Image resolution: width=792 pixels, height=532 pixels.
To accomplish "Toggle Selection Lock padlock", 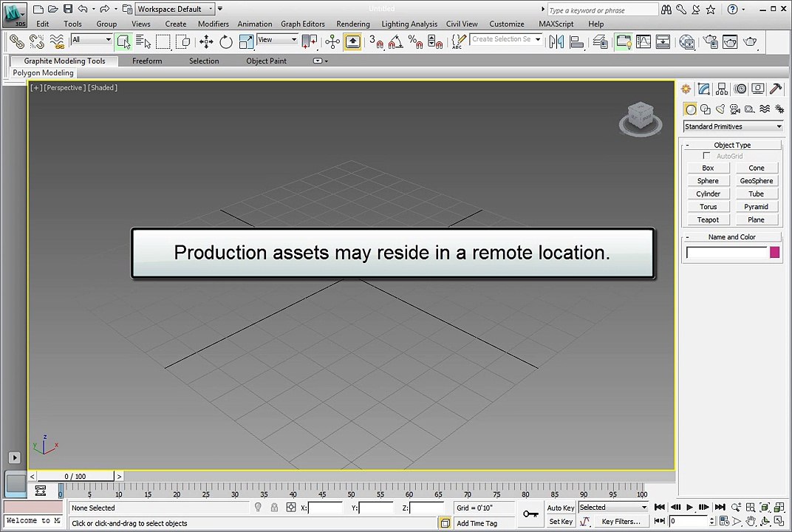I will pos(274,507).
